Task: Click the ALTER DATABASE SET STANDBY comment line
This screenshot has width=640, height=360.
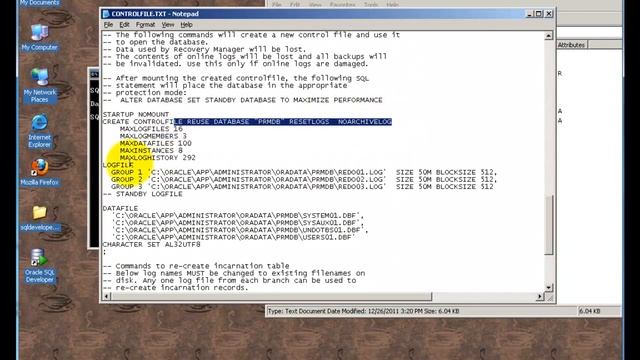Action: [x=242, y=100]
